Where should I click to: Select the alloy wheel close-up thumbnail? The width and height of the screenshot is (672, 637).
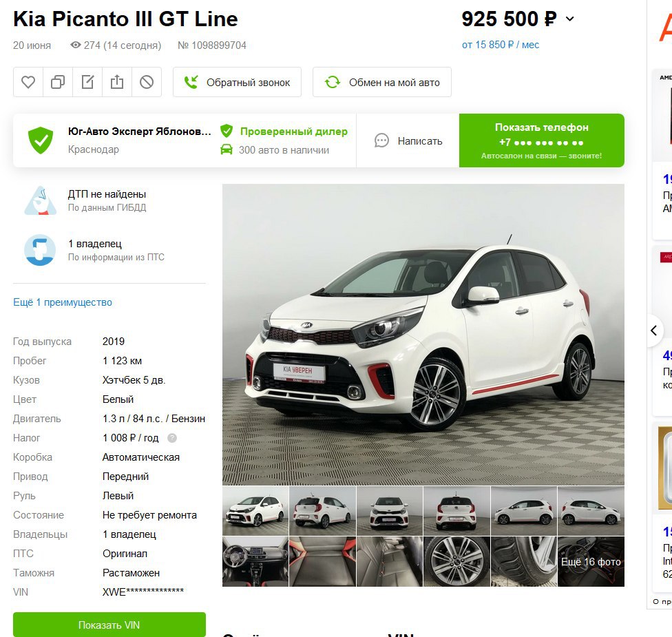(x=456, y=561)
